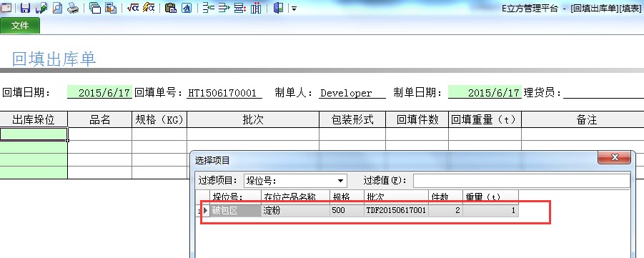Screen dimensions: 644x258
Task: Click the 理货员 input field
Action: click(x=603, y=92)
